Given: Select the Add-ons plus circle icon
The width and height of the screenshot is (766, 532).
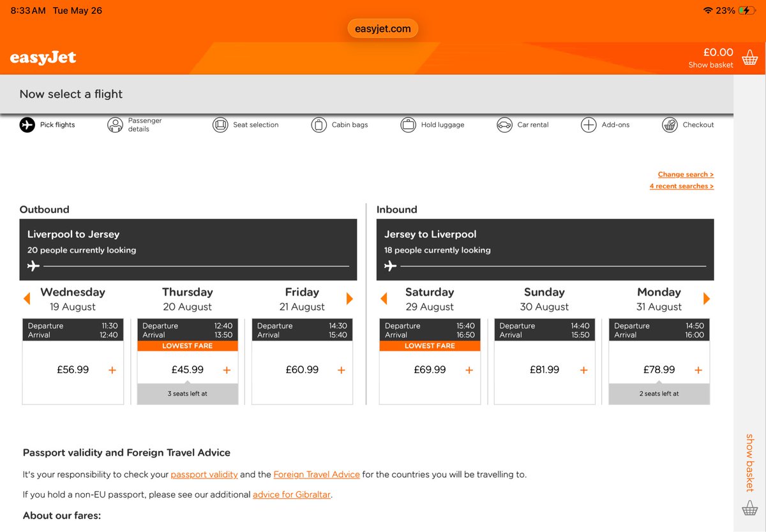Looking at the screenshot, I should click(x=589, y=124).
